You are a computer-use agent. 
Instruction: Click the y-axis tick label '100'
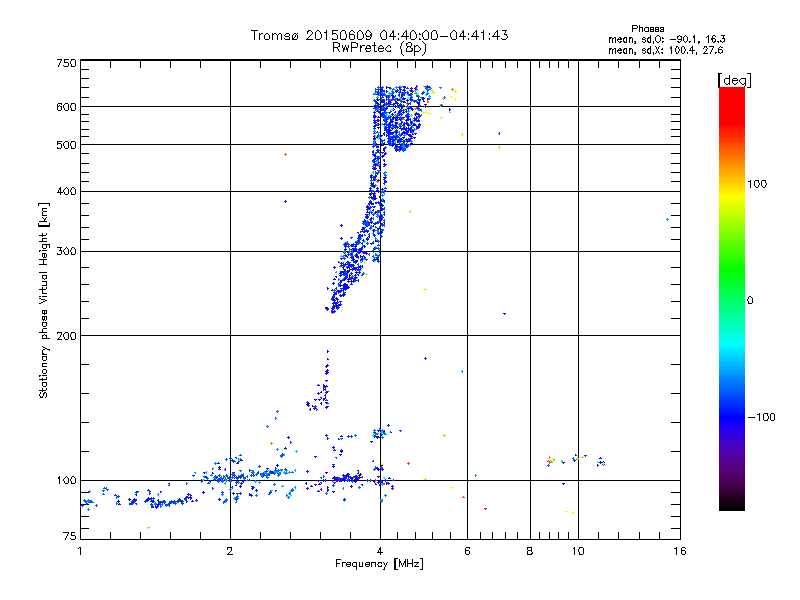click(x=66, y=480)
